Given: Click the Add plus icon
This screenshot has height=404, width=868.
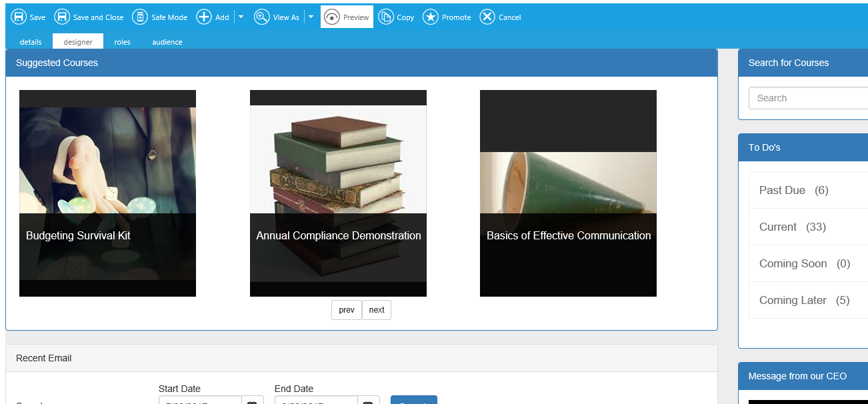Looking at the screenshot, I should click(204, 17).
